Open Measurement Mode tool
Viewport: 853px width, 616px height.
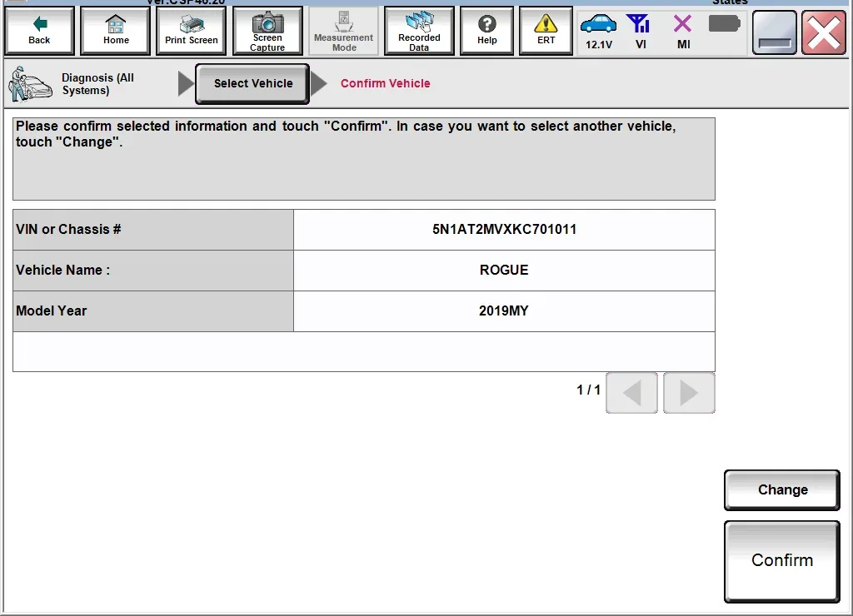[x=344, y=31]
